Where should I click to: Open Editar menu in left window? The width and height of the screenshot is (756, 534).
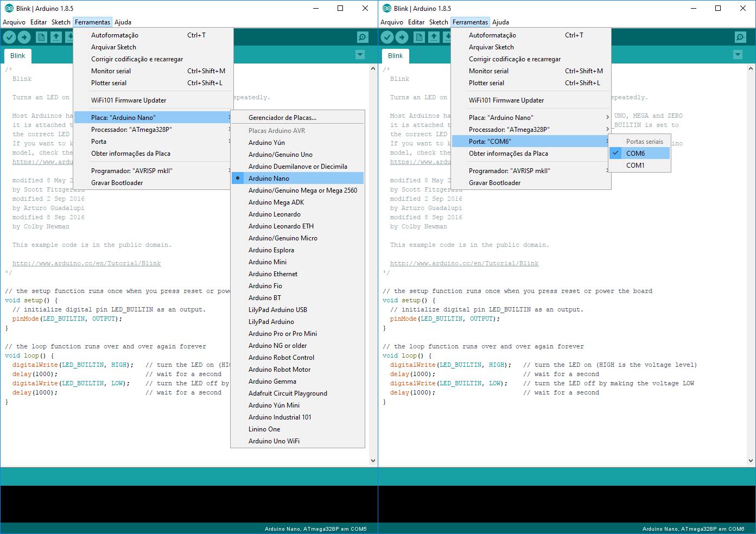tap(39, 22)
